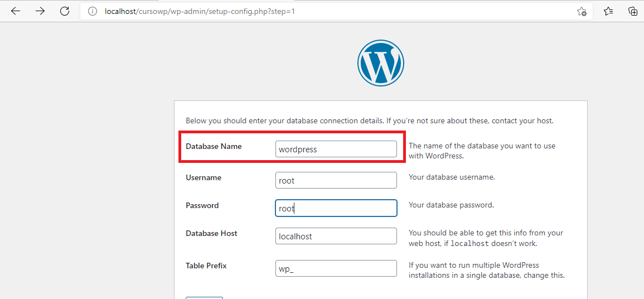The image size is (644, 299).
Task: Click the Username label
Action: [204, 177]
